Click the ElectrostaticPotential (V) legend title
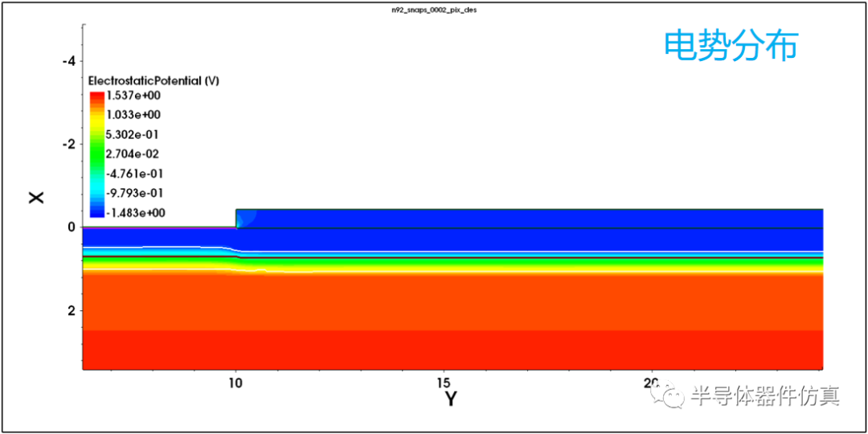The image size is (868, 434). point(154,81)
